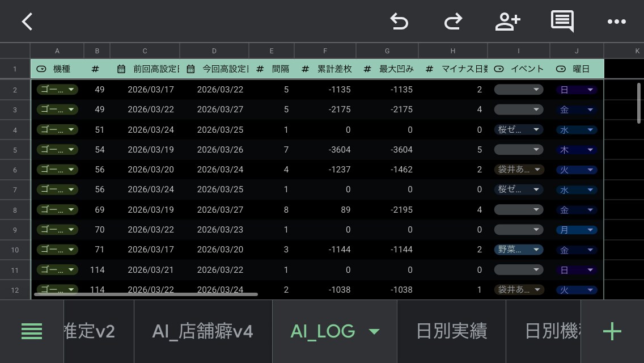
Task: Open the 日 weekday dropdown in row 2
Action: (x=576, y=90)
